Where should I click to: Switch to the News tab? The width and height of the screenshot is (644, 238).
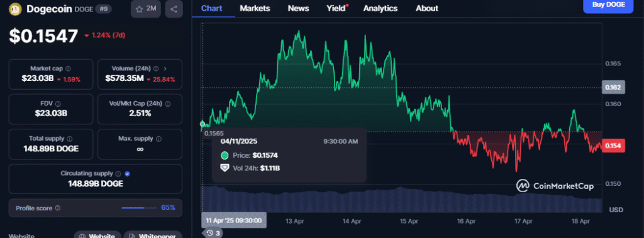click(x=299, y=8)
